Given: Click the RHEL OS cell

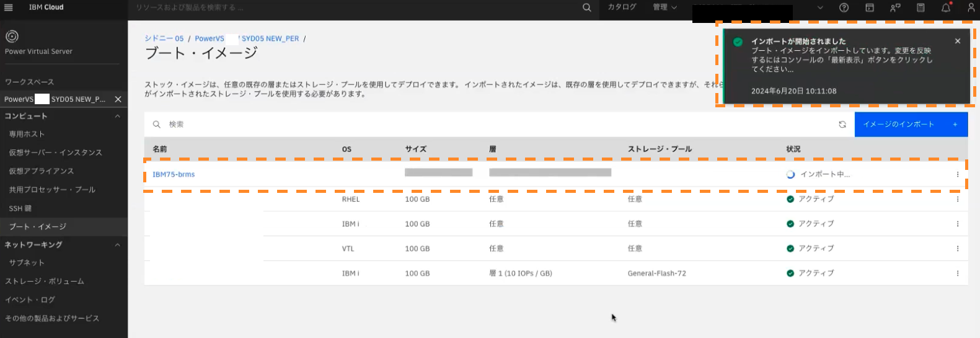Looking at the screenshot, I should click(350, 199).
